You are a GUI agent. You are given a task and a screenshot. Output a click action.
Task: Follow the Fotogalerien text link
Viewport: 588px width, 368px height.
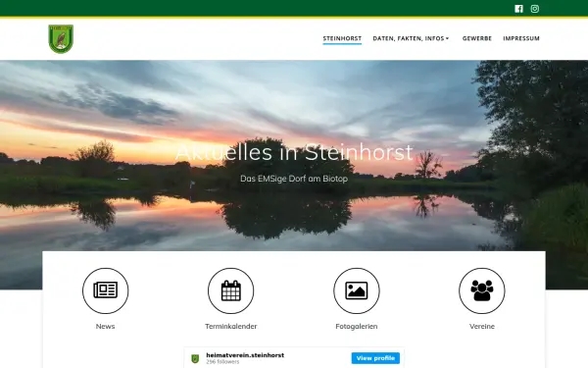tap(357, 327)
